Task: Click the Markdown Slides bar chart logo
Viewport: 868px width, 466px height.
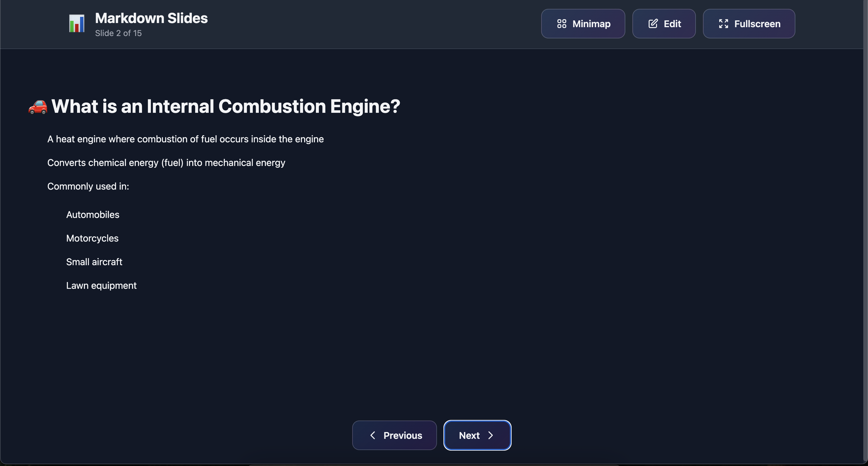Action: tap(76, 24)
